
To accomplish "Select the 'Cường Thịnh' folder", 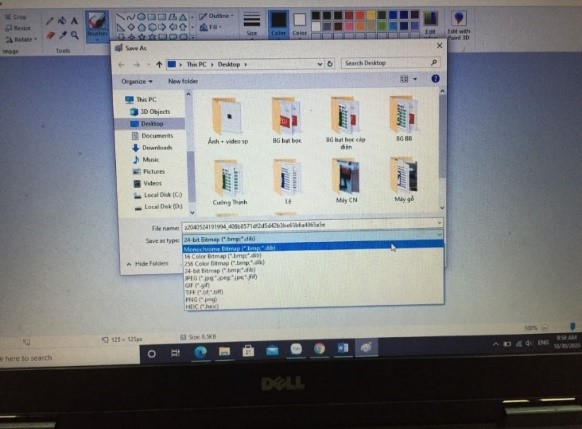I will tap(229, 183).
